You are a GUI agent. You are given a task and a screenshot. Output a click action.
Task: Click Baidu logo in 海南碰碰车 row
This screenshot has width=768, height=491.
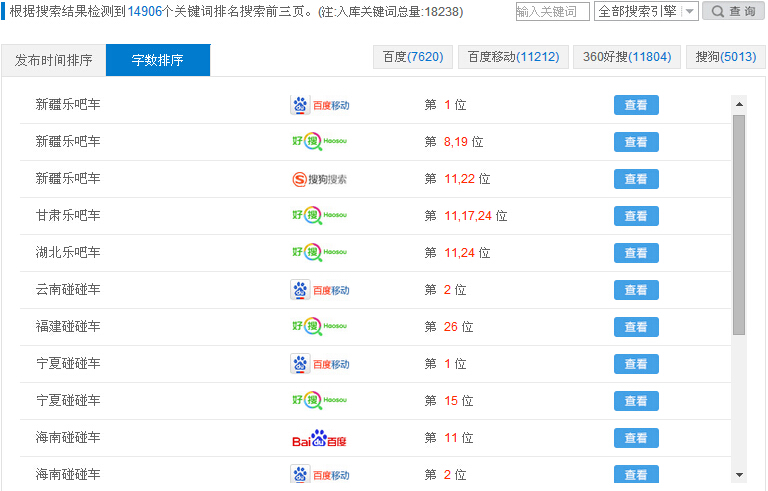319,438
